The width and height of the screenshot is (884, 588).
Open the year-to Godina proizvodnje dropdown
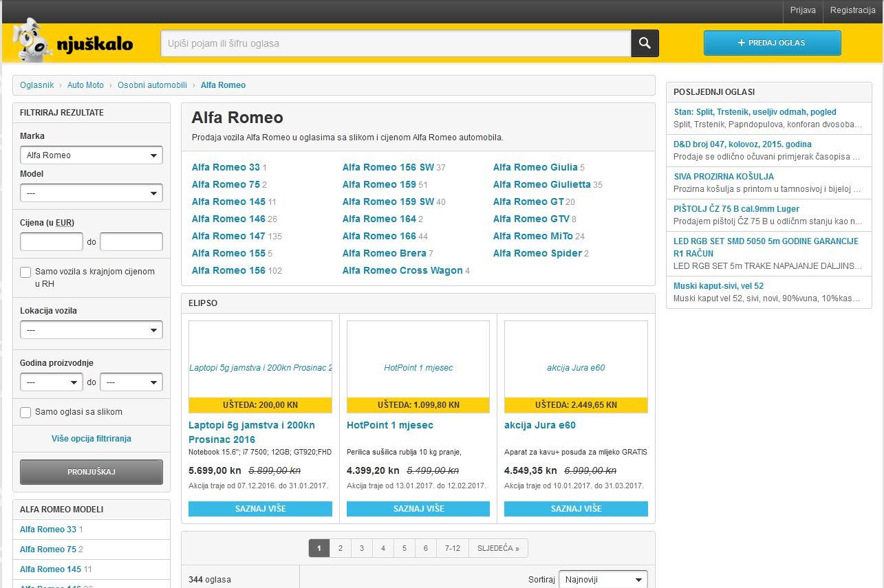click(x=131, y=382)
